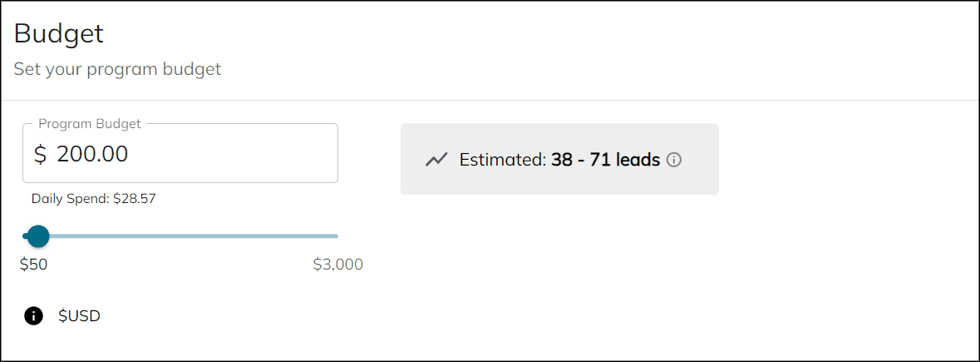Click the dollar sign inside budget field
The image size is (980, 362).
[40, 154]
